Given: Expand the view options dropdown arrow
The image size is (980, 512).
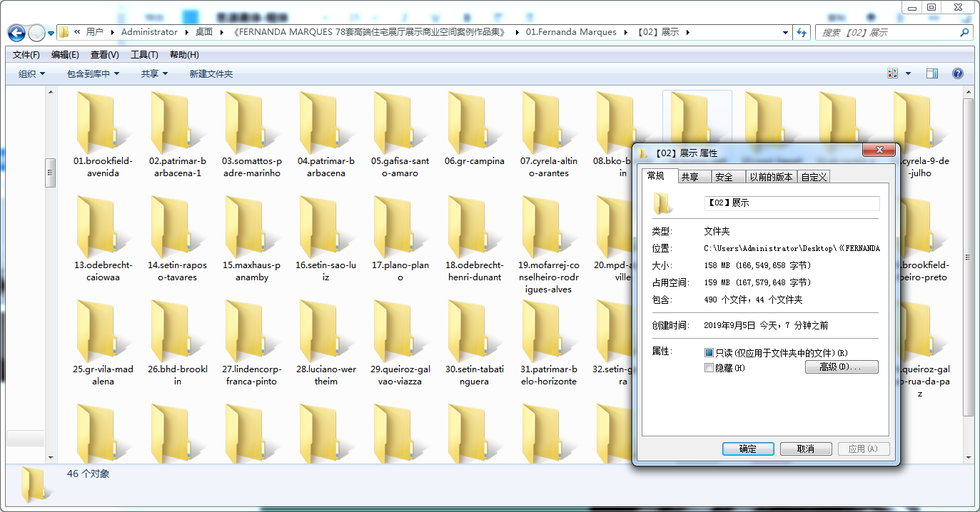Looking at the screenshot, I should coord(908,73).
